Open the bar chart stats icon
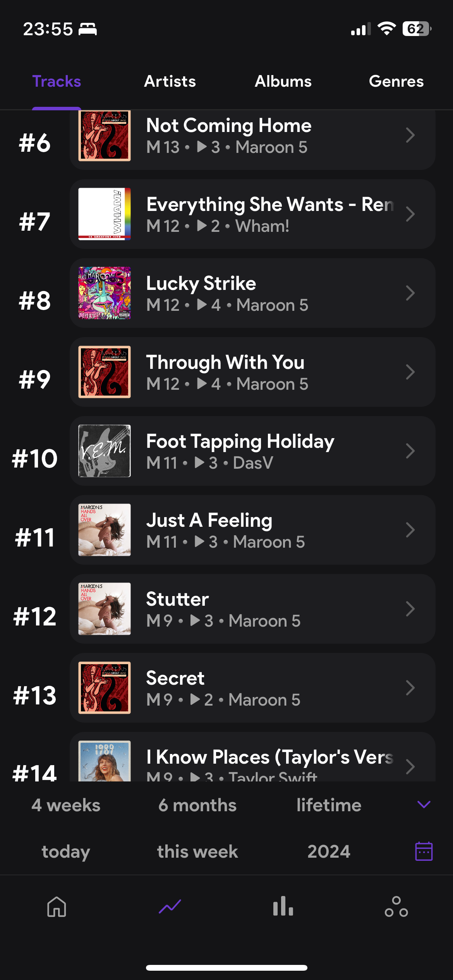 pyautogui.click(x=283, y=906)
